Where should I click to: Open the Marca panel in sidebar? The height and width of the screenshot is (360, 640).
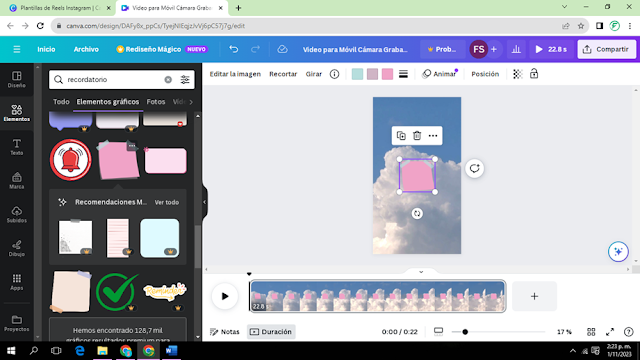(x=17, y=181)
